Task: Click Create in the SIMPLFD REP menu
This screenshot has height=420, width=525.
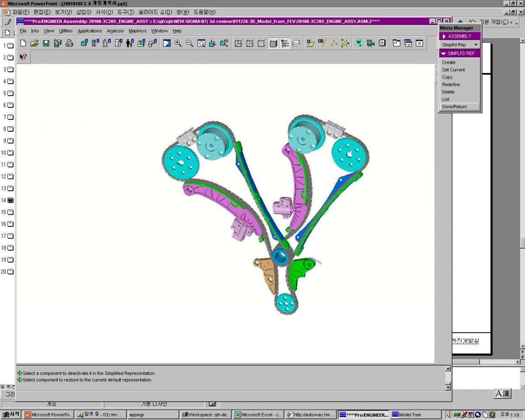Action: 449,63
